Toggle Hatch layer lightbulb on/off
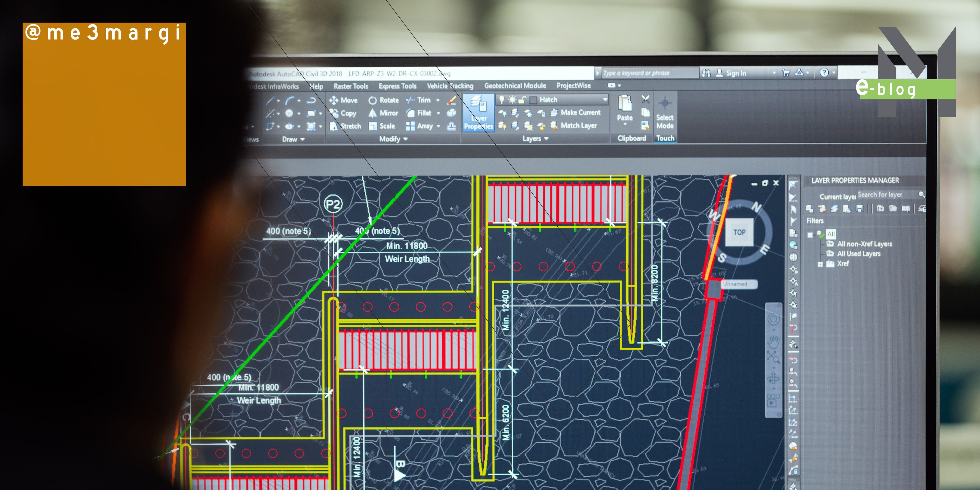The width and height of the screenshot is (980, 490). [x=502, y=99]
